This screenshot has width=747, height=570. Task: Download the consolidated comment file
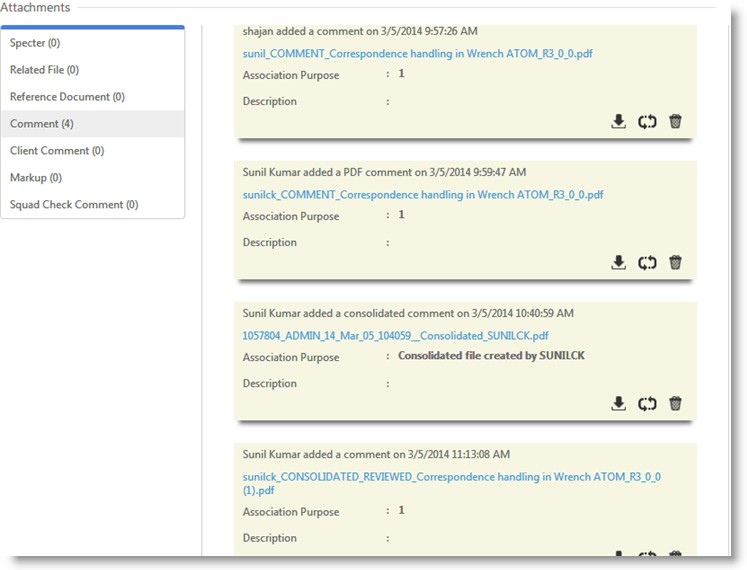[618, 404]
